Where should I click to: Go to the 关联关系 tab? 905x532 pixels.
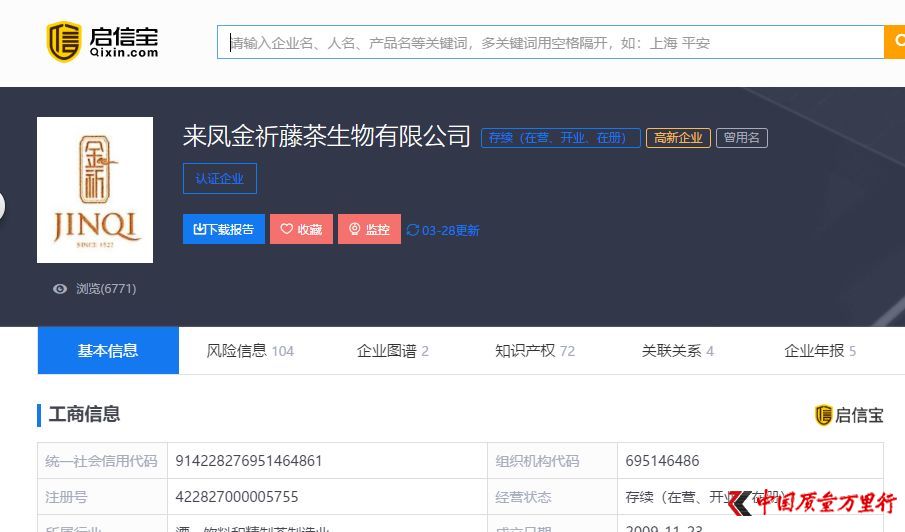[677, 351]
